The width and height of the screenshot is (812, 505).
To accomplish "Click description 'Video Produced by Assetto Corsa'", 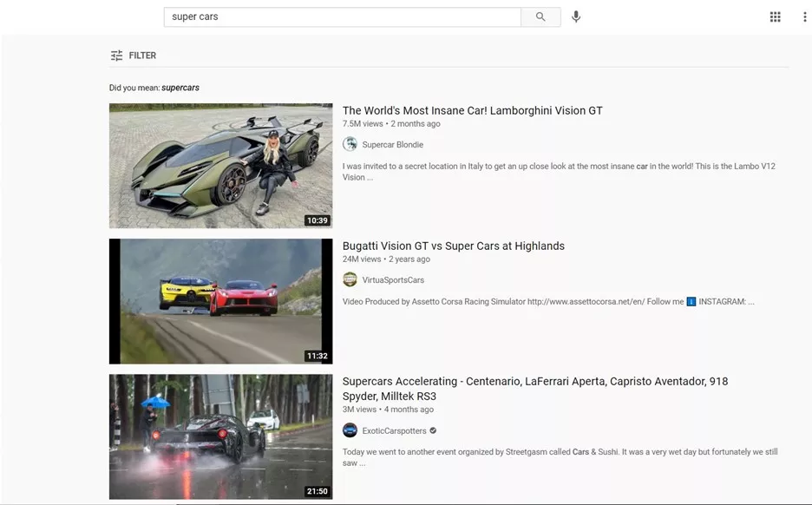I will click(548, 301).
